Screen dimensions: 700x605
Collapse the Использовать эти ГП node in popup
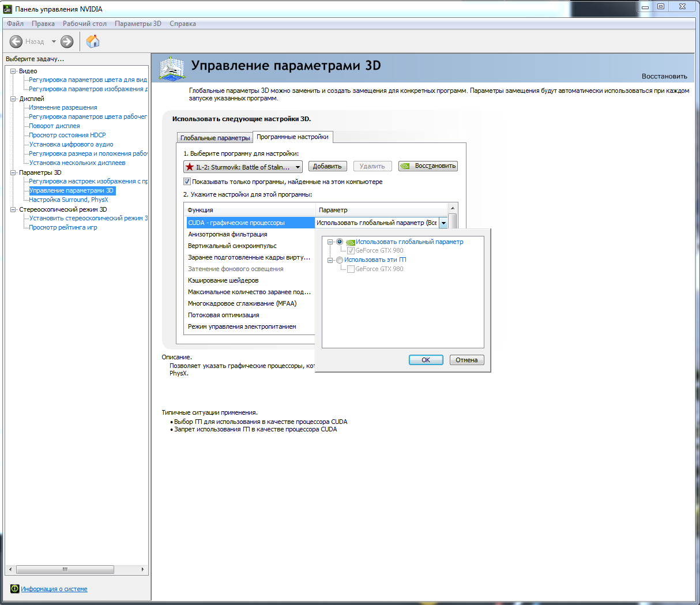(330, 260)
